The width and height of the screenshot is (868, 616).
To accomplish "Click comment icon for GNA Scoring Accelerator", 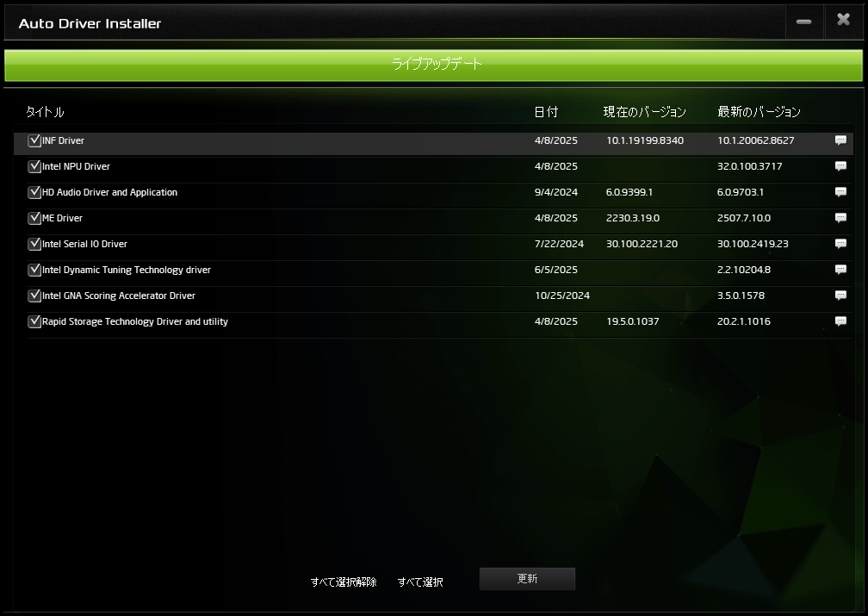I will pyautogui.click(x=840, y=296).
